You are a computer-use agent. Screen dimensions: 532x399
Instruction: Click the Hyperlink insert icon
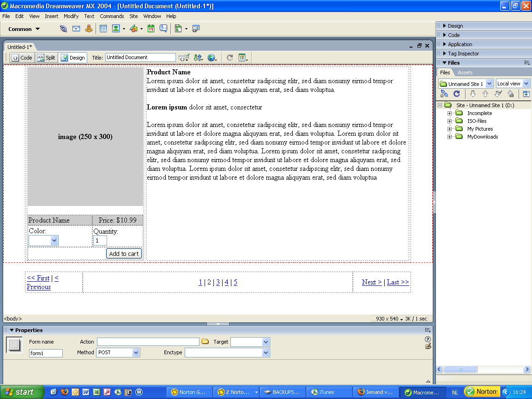point(63,29)
